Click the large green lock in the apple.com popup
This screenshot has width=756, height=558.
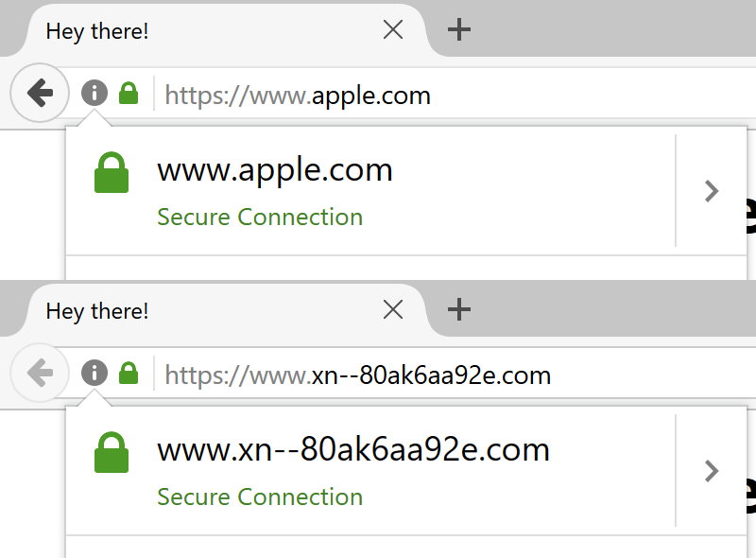click(x=112, y=171)
